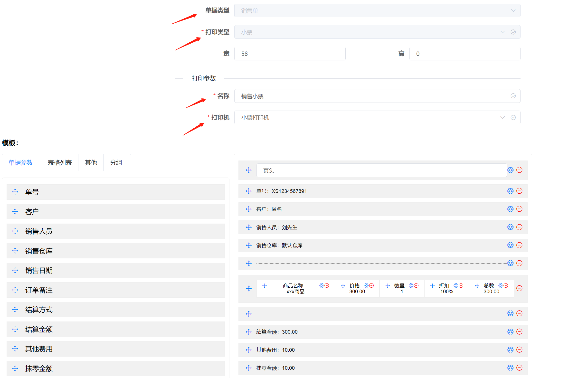
Task: Select the 销售日期 parameter item
Action: [x=115, y=271]
